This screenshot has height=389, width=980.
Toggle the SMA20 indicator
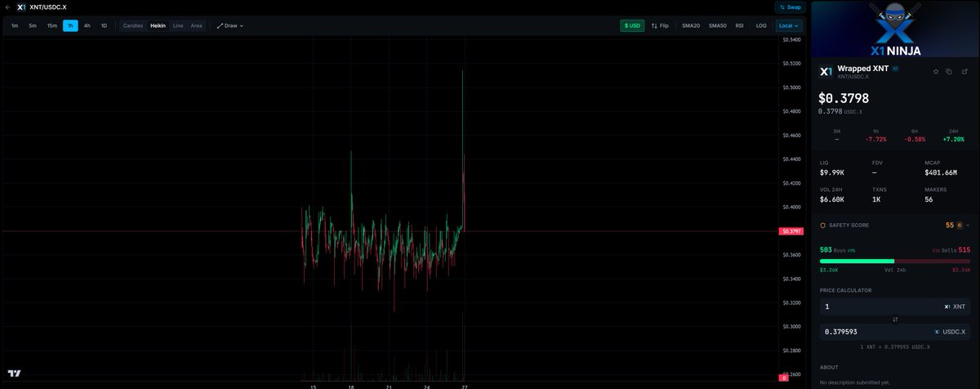click(691, 25)
